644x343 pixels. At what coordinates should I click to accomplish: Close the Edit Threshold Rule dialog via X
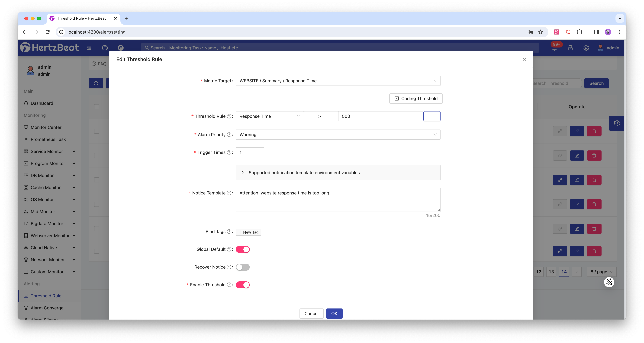524,59
